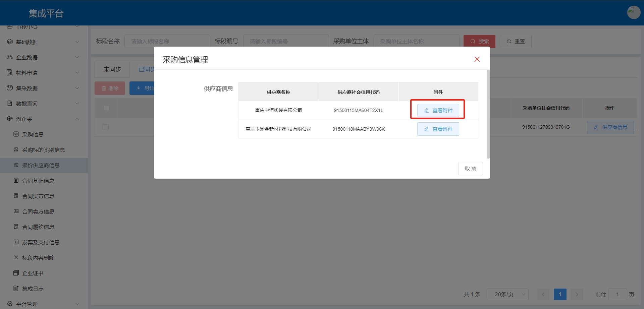
Task: Click the 标段内容删除 X icon
Action: pyautogui.click(x=16, y=257)
